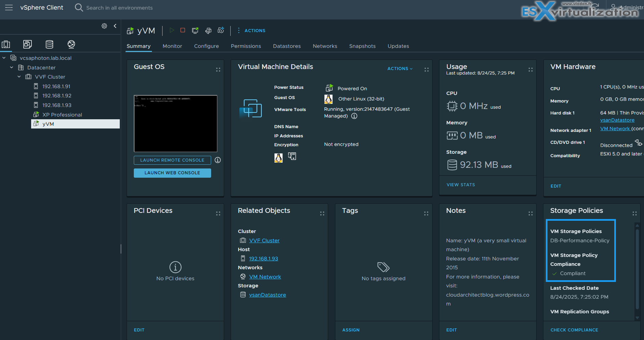Open the Guest OS card drag handle menu
This screenshot has height=340, width=644.
[x=218, y=70]
